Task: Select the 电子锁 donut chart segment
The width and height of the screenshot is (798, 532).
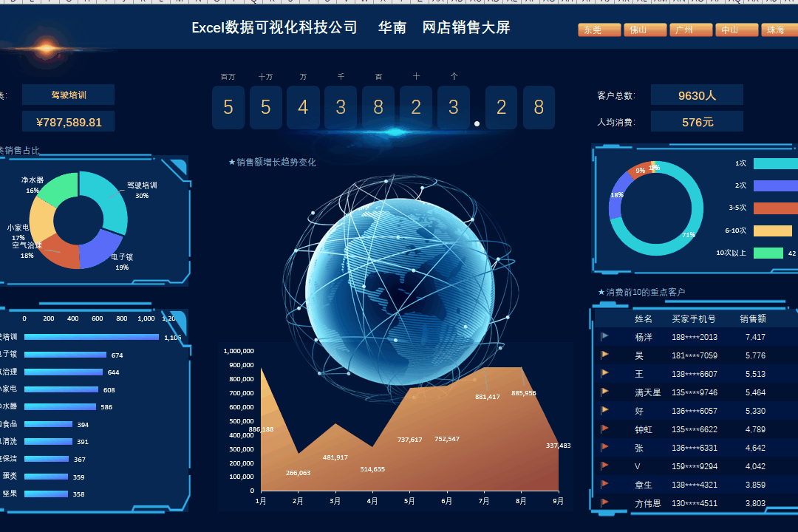Action: (x=102, y=250)
